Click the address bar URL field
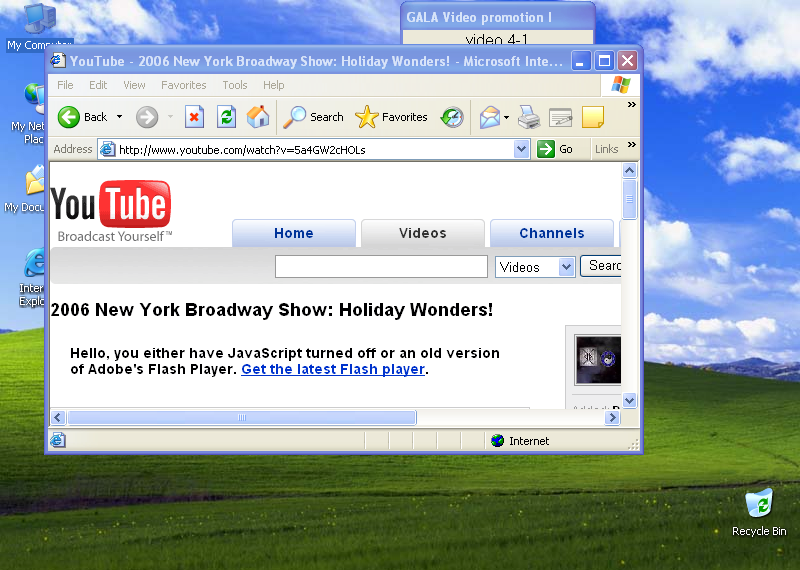800x570 pixels. point(315,150)
